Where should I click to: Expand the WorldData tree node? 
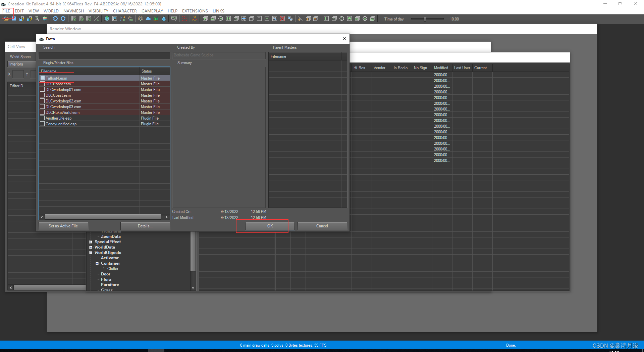(91, 247)
